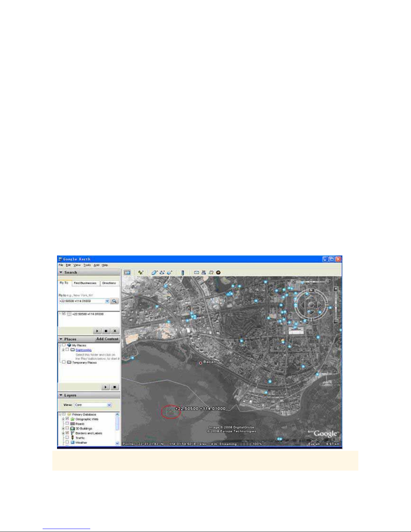Collapse the Layers panel triangle
The image size is (411, 532).
tap(61, 395)
